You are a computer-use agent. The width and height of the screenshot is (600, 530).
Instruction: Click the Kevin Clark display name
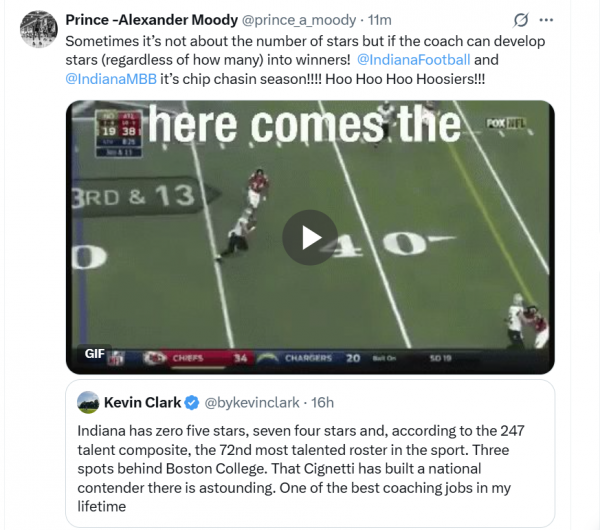[x=142, y=402]
